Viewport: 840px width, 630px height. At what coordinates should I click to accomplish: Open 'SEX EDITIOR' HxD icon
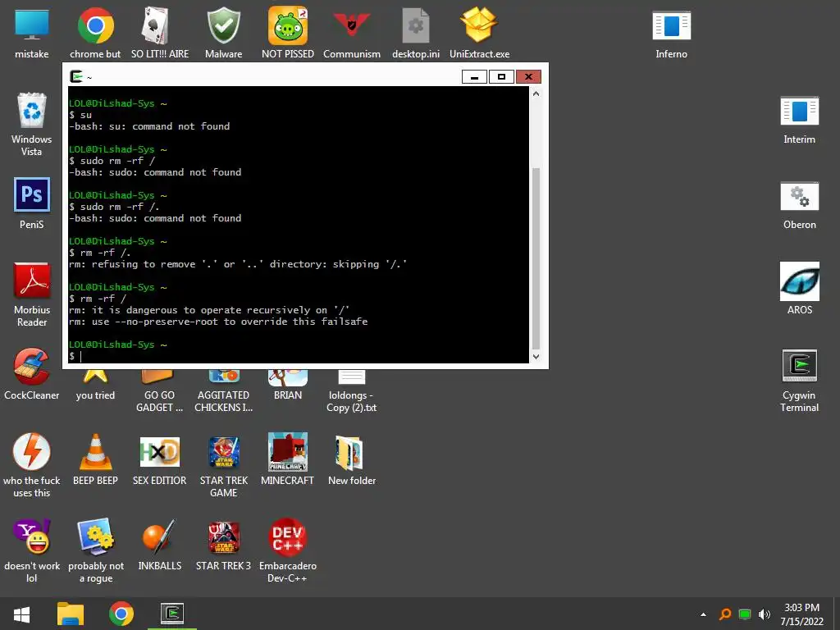coord(160,459)
